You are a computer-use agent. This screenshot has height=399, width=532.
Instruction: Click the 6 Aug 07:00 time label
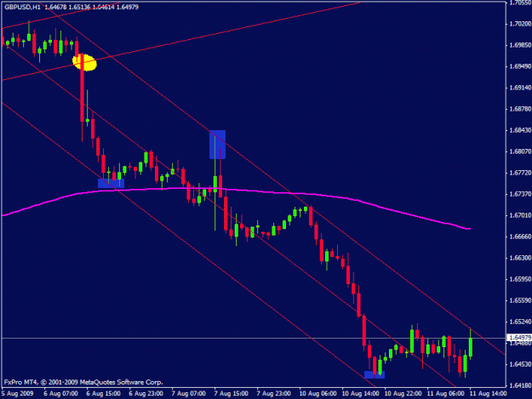(x=60, y=394)
